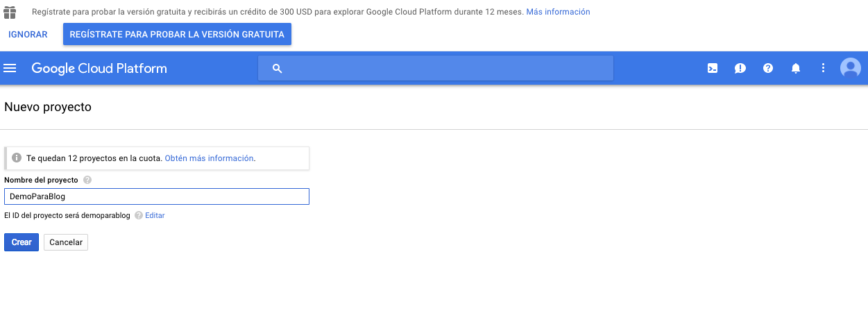This screenshot has height=336, width=868.
Task: Show notifications via the bell icon
Action: pos(795,68)
